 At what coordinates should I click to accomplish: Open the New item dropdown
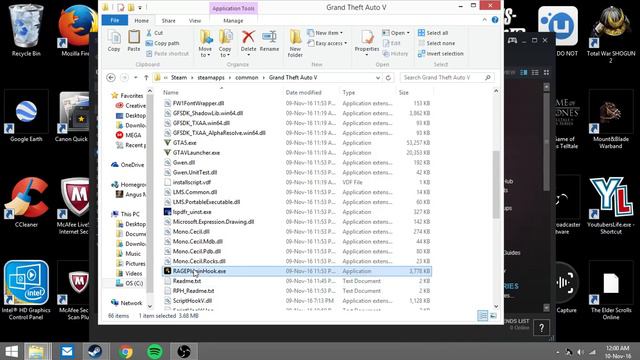pos(325,33)
